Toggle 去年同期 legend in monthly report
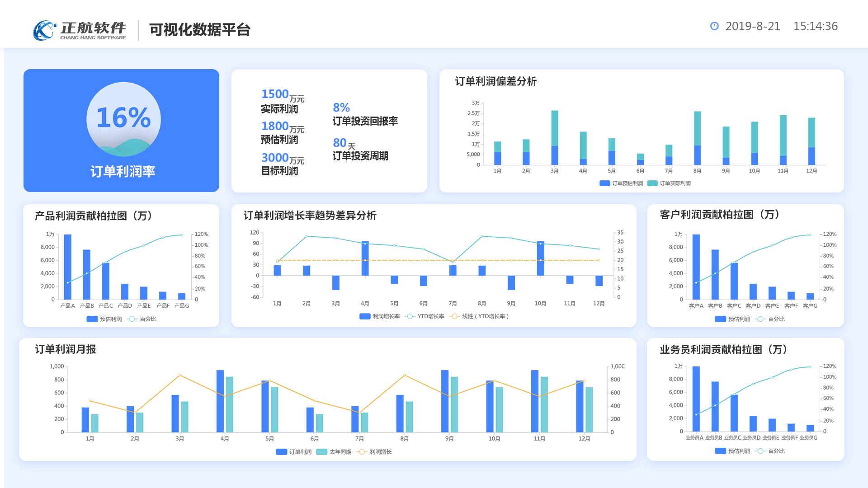The width and height of the screenshot is (868, 488). [334, 452]
